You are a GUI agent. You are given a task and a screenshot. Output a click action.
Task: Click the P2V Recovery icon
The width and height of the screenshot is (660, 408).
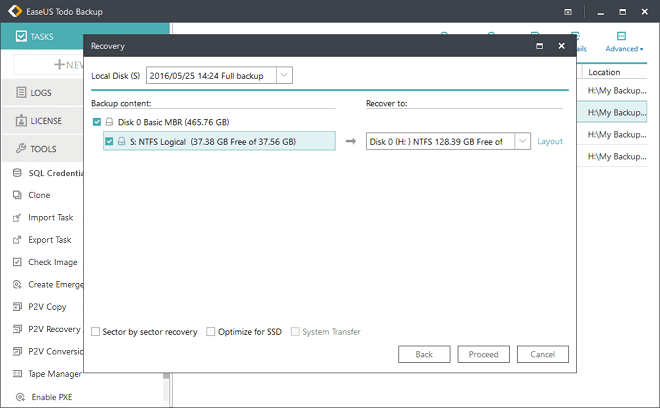click(17, 329)
